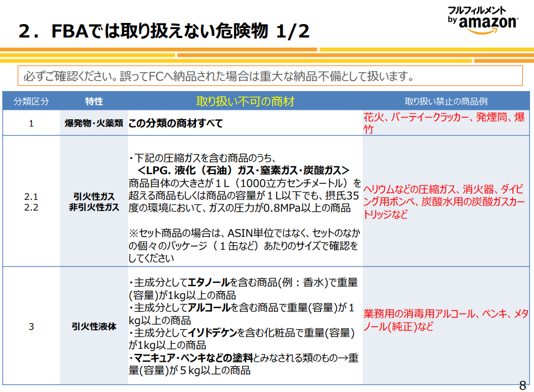
Task: Select the '分類区分' column header
Action: [x=31, y=101]
